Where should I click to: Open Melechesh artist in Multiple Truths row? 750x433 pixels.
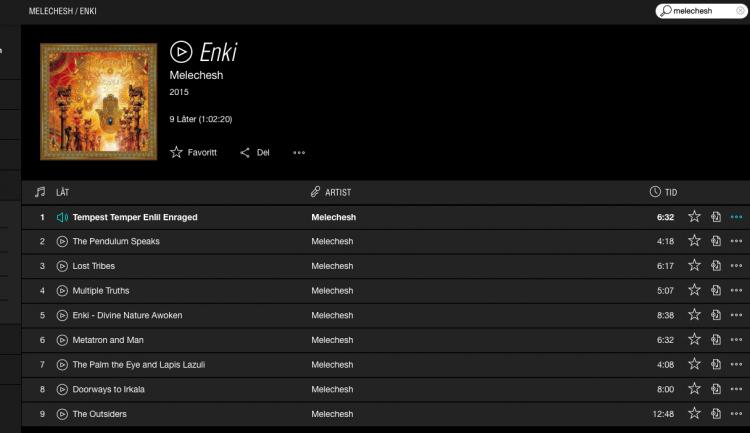[332, 291]
